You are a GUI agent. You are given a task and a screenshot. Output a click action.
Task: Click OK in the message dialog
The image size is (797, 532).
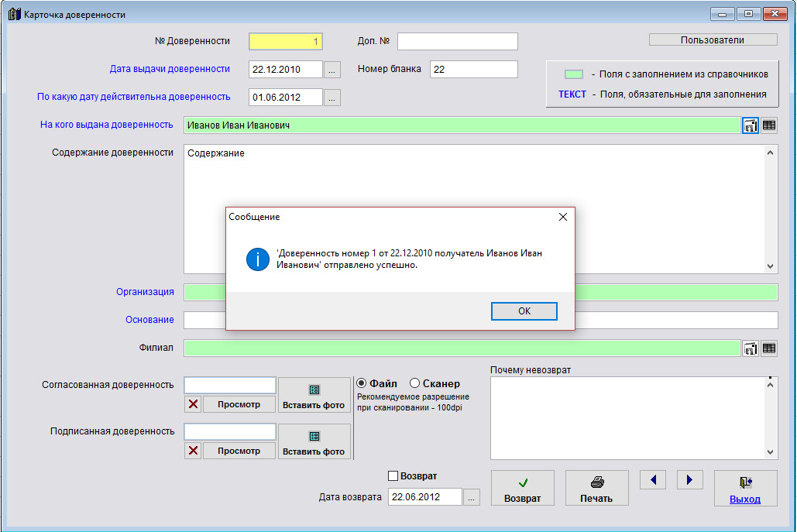[524, 311]
